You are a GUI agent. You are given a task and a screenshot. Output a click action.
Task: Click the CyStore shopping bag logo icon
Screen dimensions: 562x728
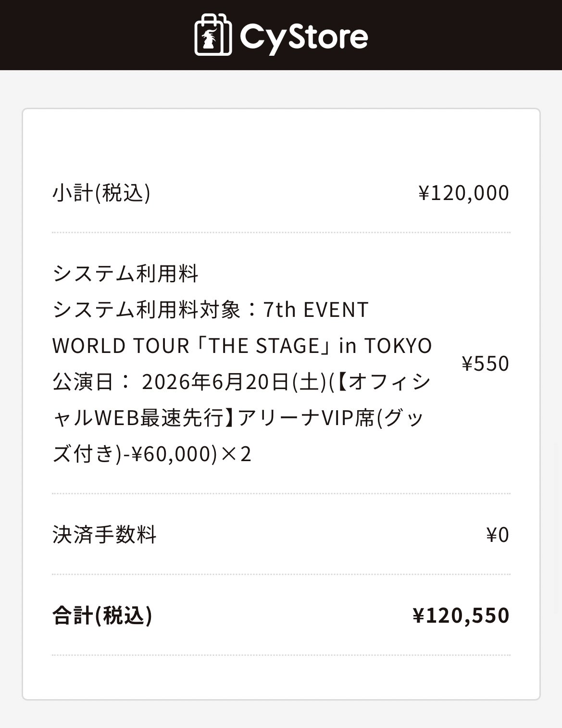(x=213, y=36)
